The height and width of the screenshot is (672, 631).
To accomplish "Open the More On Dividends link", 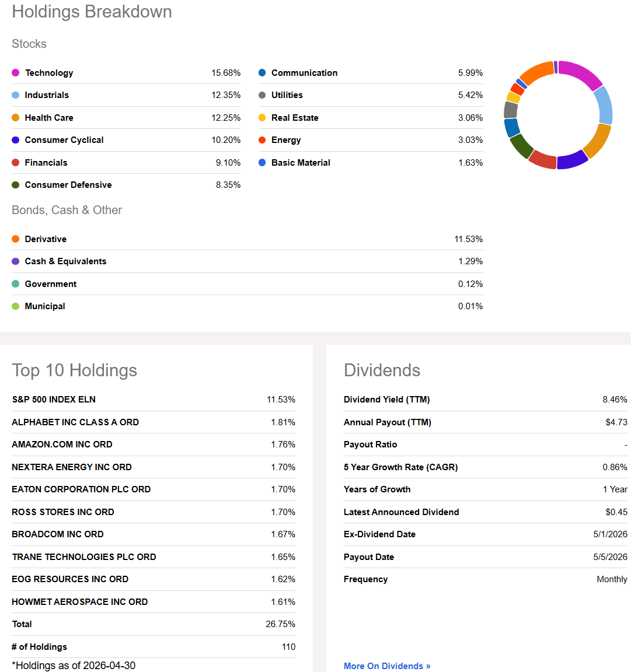I will [387, 666].
